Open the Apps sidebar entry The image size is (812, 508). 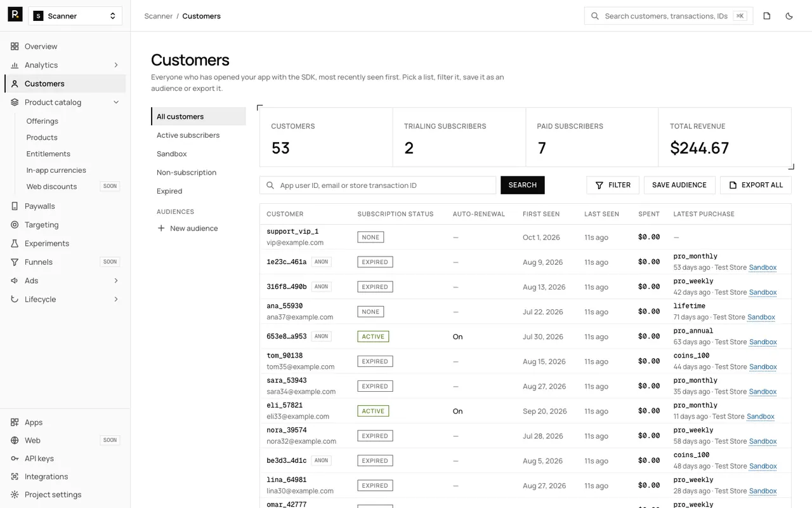click(65, 422)
